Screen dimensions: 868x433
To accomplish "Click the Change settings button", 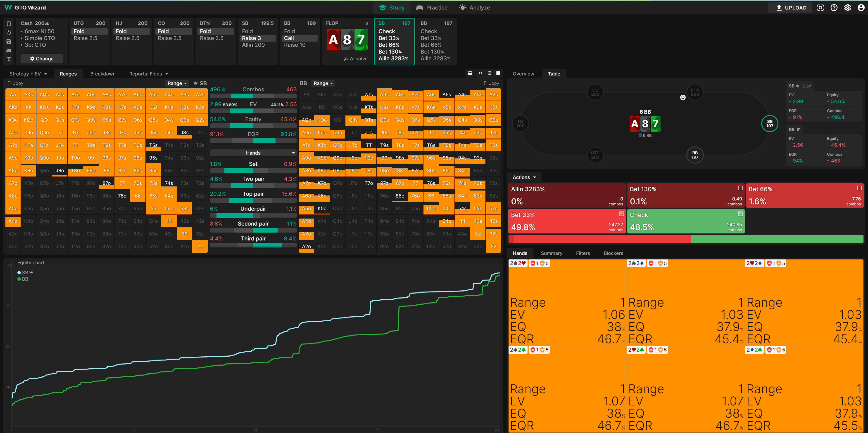I will click(42, 59).
